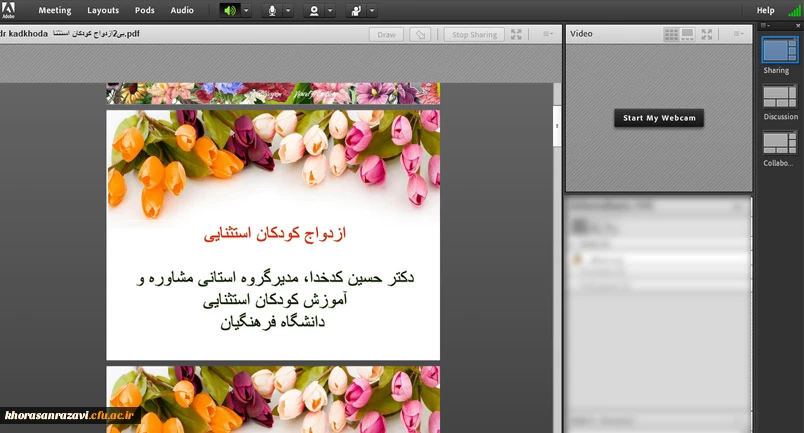Maximize the Share pod to full screen

(516, 34)
